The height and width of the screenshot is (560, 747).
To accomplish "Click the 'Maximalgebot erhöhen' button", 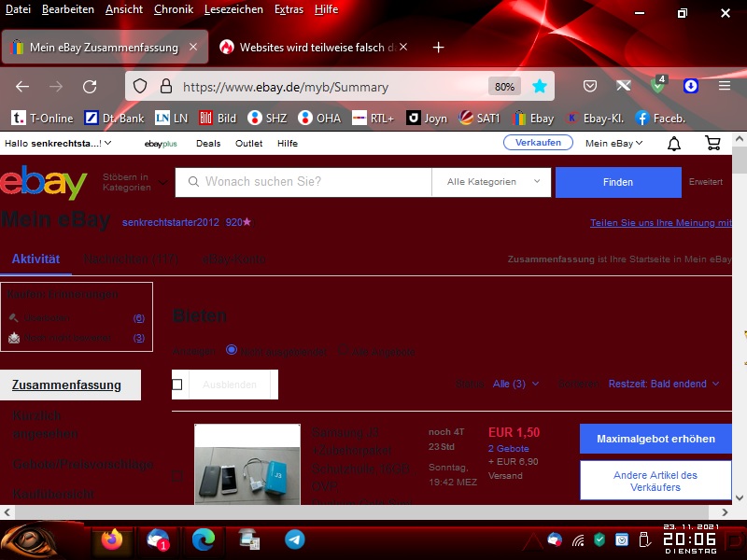I will point(655,439).
